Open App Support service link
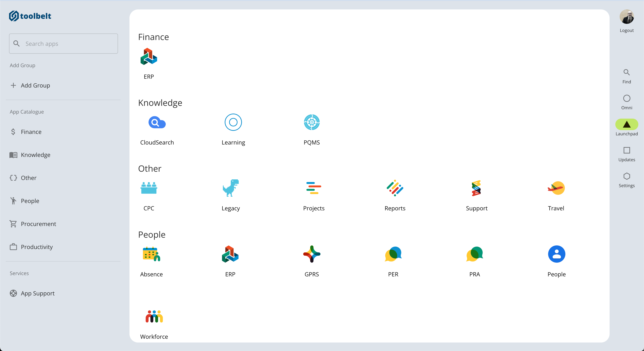This screenshot has width=644, height=351. pos(38,293)
